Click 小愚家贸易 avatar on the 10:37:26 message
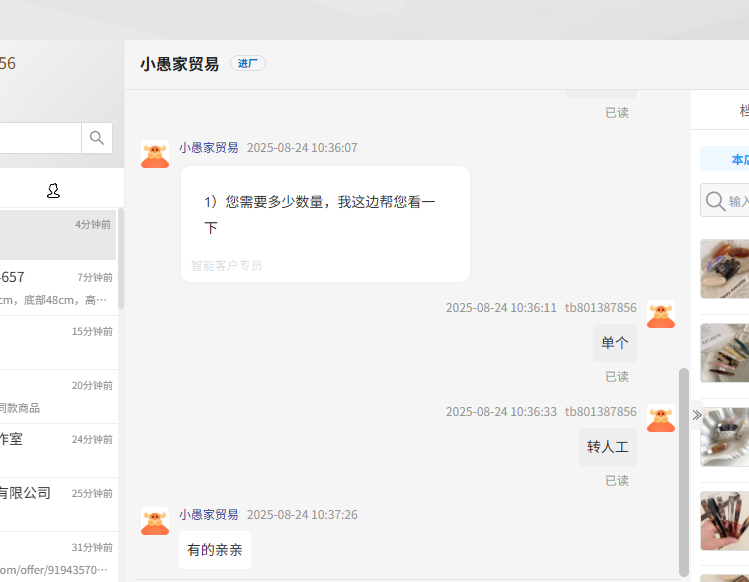The image size is (749, 582). pos(155,521)
